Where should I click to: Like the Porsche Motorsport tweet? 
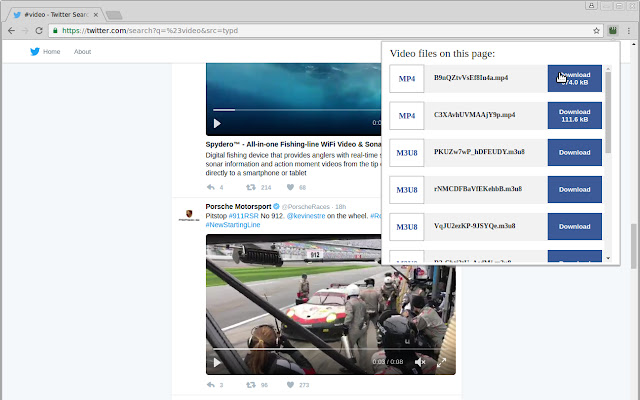point(291,385)
